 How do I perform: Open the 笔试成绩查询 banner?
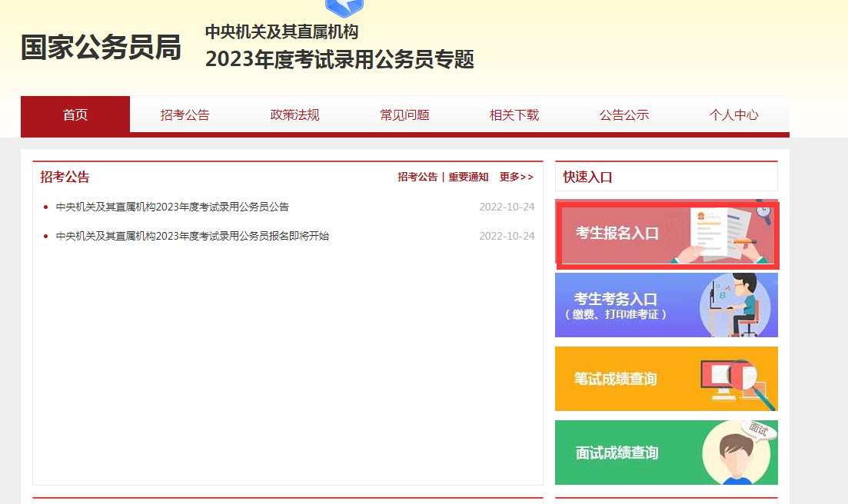(x=667, y=379)
